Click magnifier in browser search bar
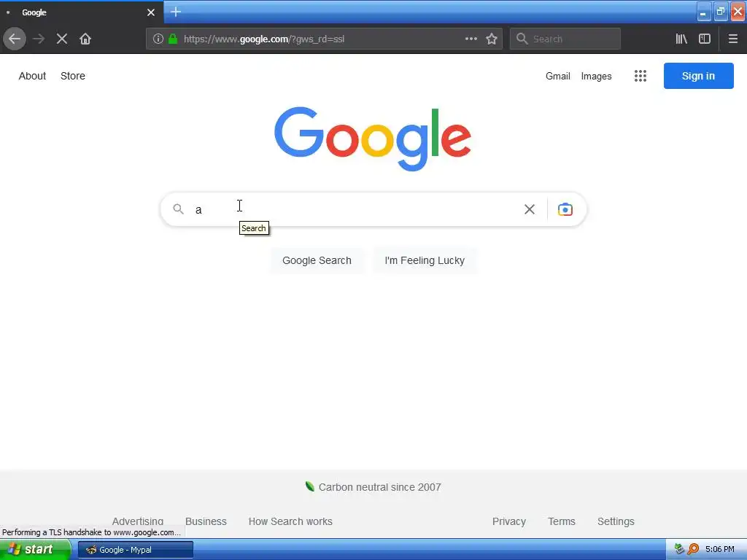This screenshot has width=747, height=560. click(x=522, y=39)
